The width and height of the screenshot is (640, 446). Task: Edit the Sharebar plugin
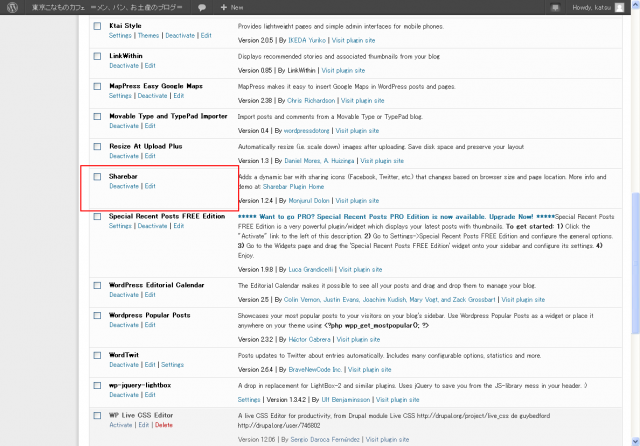pos(150,186)
